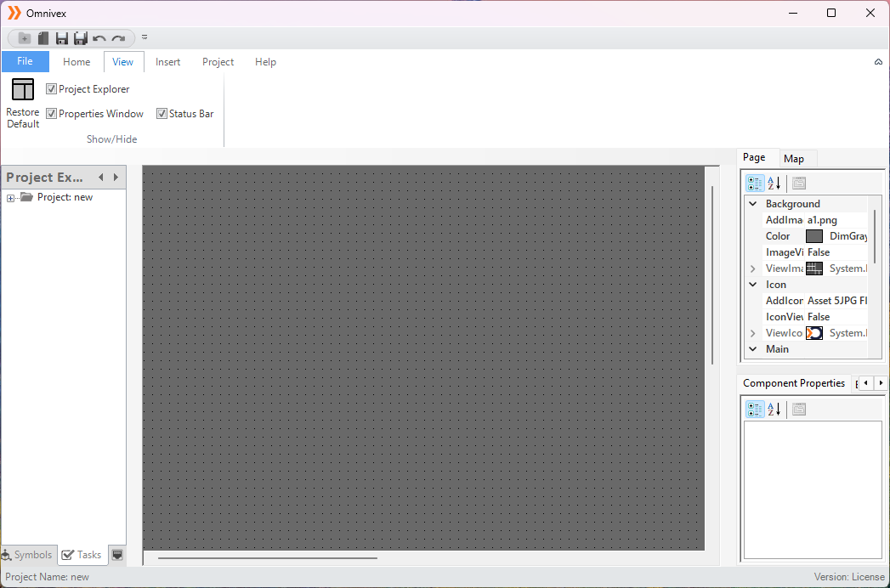
Task: Redo the last action
Action: tap(118, 38)
